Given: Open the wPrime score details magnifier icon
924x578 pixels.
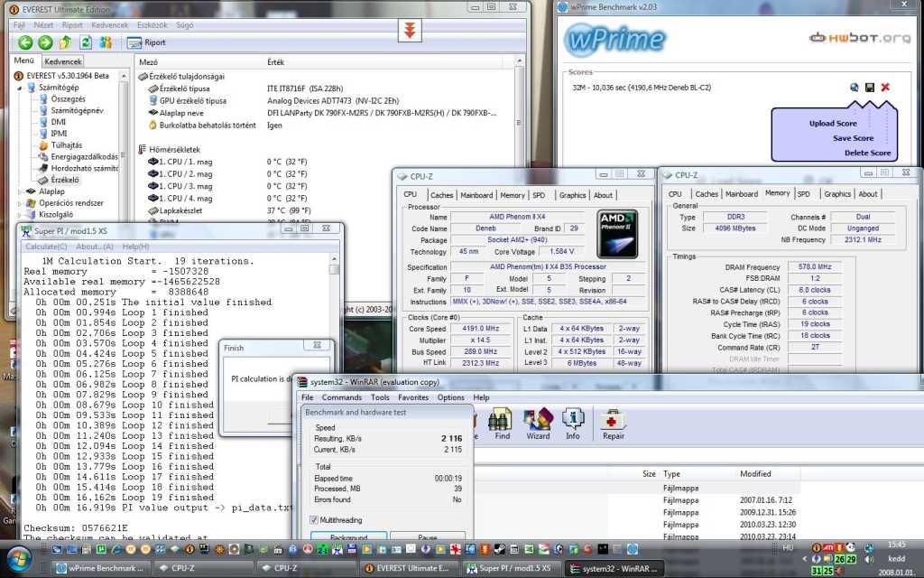Looking at the screenshot, I should click(x=854, y=88).
